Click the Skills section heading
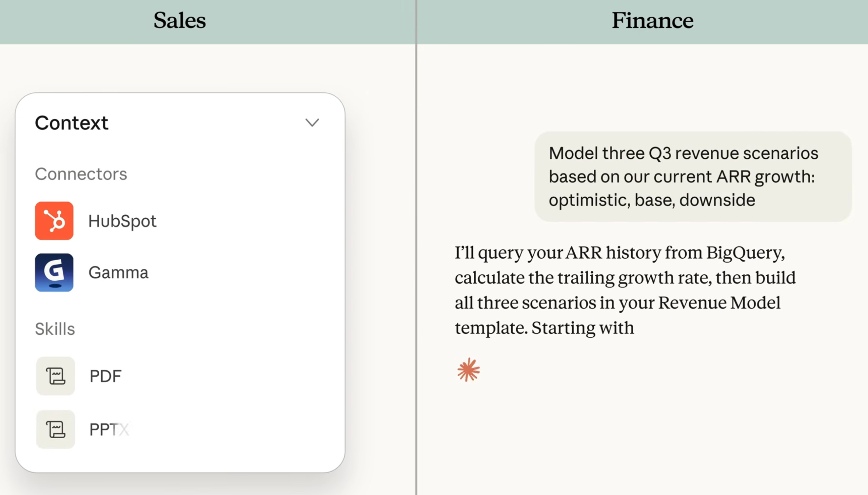This screenshot has height=495, width=868. [55, 329]
